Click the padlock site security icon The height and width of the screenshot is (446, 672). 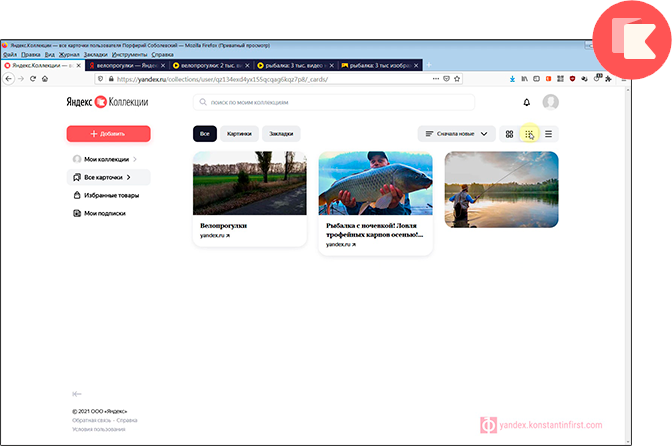(x=111, y=79)
